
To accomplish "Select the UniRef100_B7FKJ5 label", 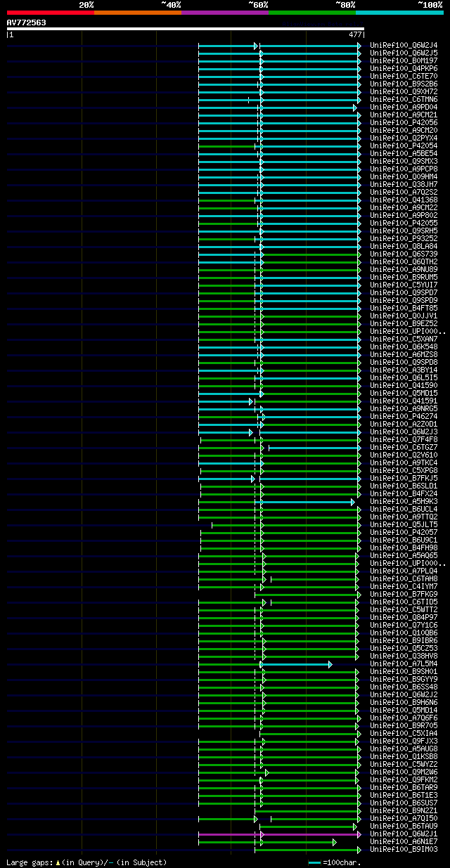I will [404, 479].
